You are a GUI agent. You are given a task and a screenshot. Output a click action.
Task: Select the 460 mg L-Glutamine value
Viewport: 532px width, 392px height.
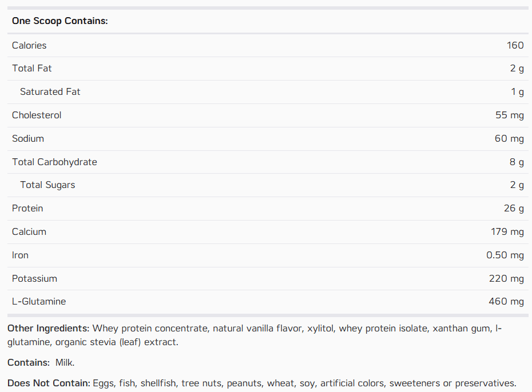506,302
